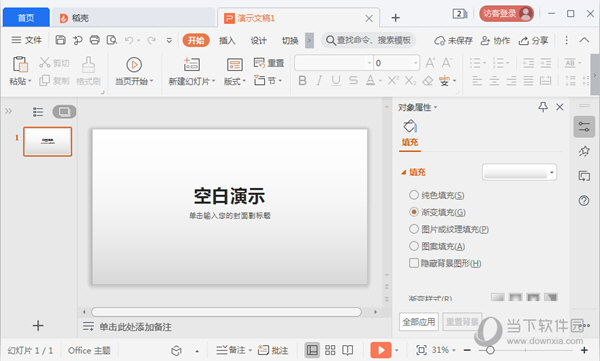Apply Superscript formatting
Viewport: 600px width, 361px height.
393,80
